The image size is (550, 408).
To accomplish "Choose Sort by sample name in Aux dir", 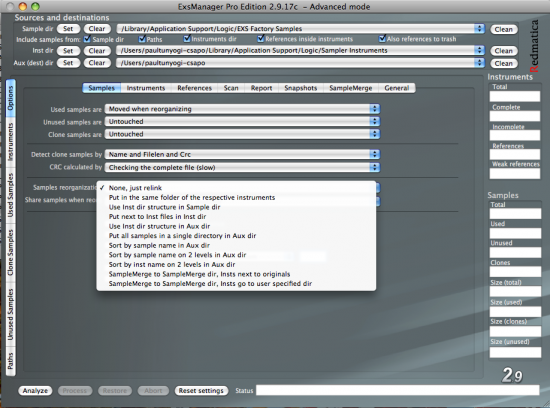I will coord(236,245).
